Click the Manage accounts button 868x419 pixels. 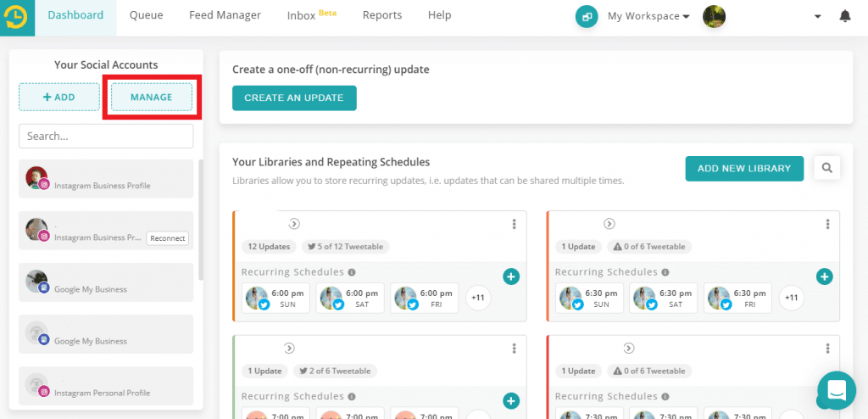(152, 97)
